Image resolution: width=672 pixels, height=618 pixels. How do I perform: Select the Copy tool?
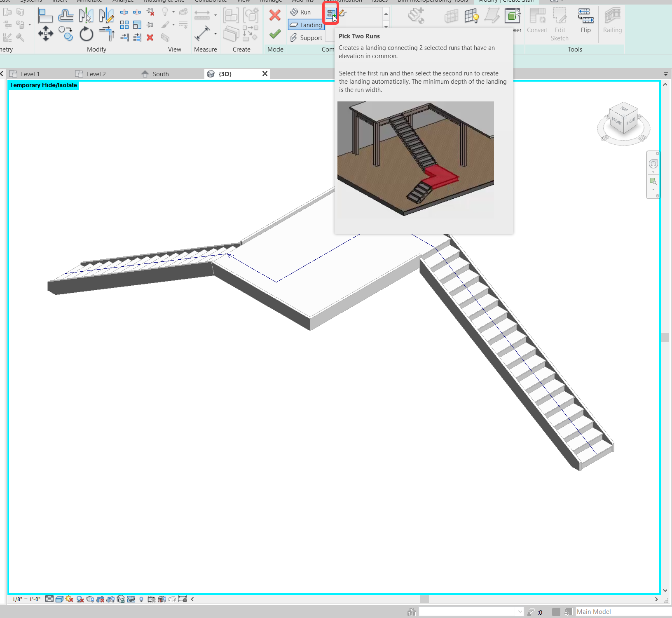[66, 34]
